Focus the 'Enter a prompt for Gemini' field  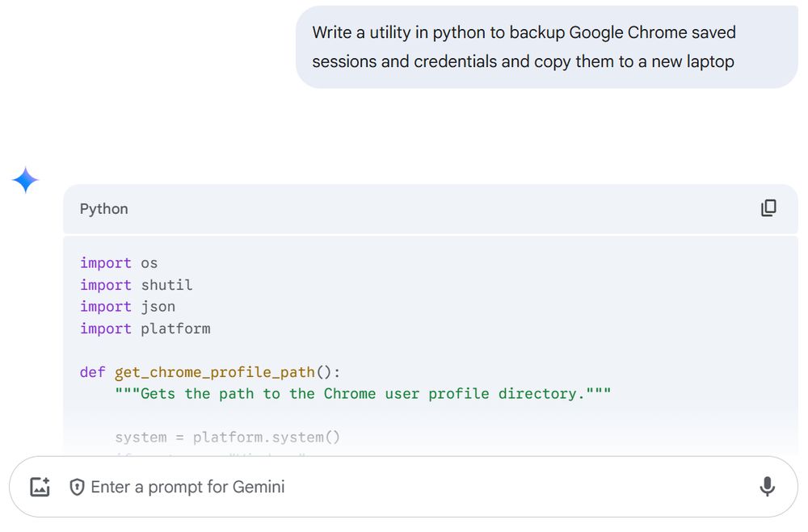click(x=403, y=487)
